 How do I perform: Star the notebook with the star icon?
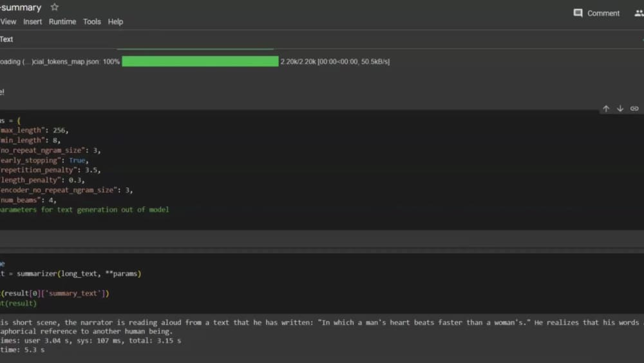tap(54, 7)
